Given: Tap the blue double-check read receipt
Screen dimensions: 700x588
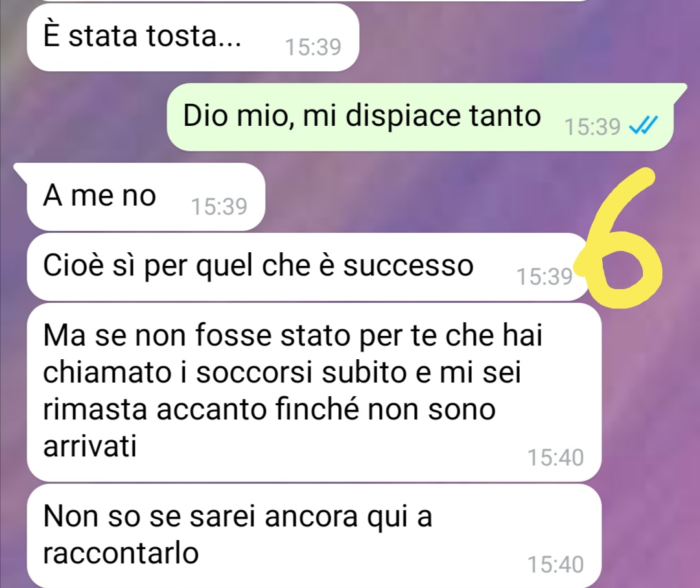Looking at the screenshot, I should [x=644, y=125].
